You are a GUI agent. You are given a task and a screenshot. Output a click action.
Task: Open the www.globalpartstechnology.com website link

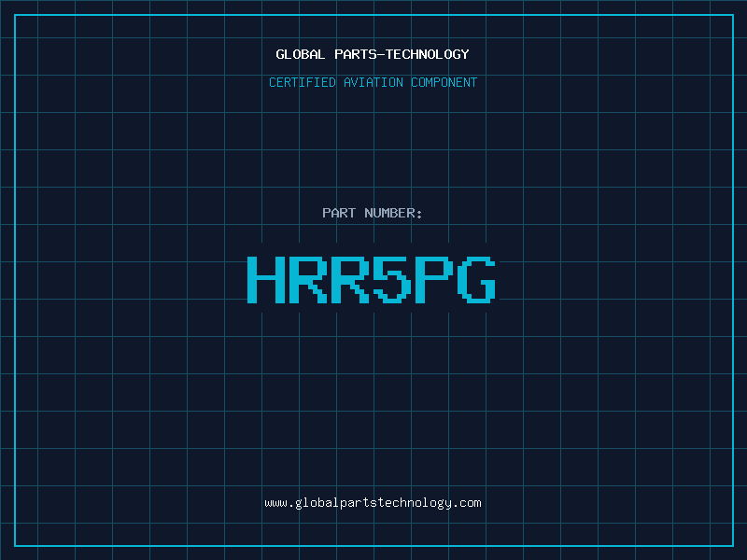click(373, 502)
